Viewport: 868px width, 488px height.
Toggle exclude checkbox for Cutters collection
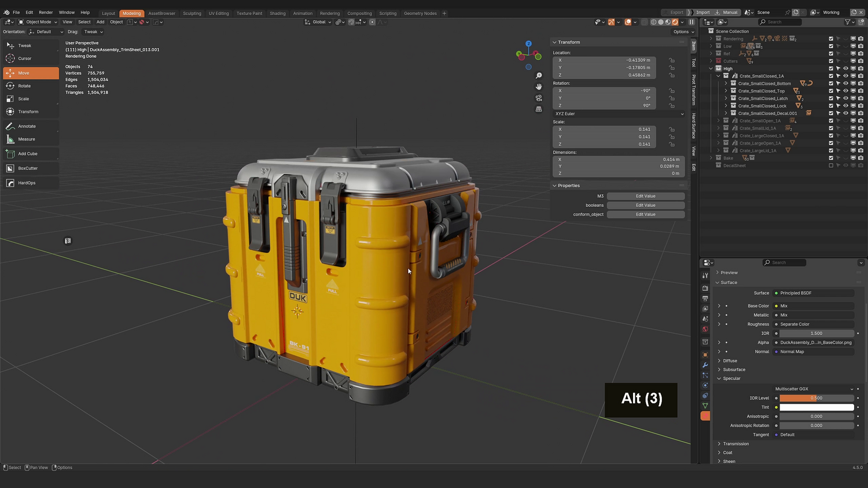(x=831, y=61)
